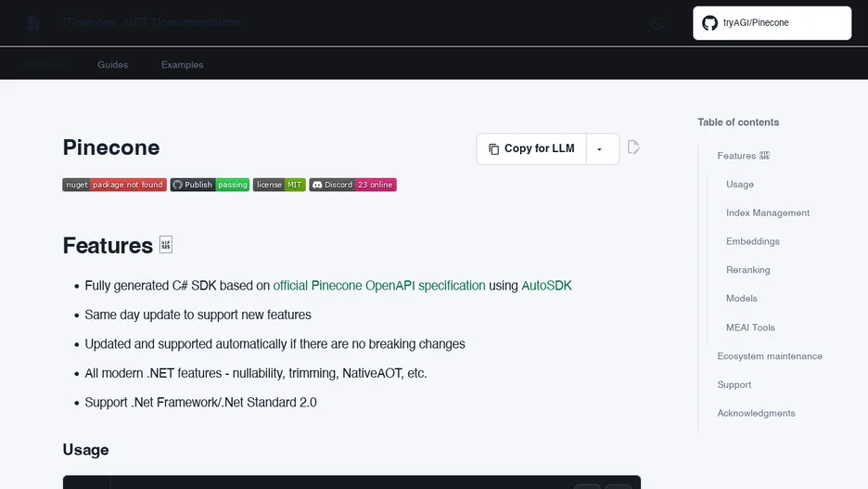This screenshot has width=868, height=489.
Task: Open the Pinecone .NET Documentation home title
Action: (152, 22)
